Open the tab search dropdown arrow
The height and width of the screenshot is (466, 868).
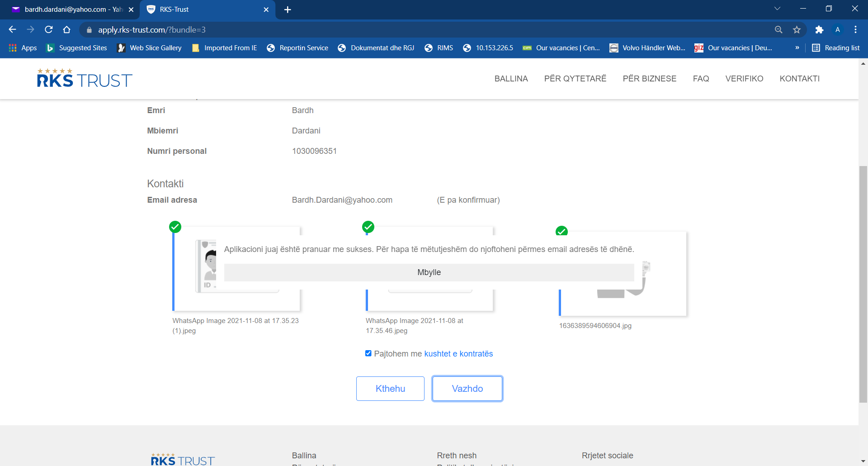(777, 9)
